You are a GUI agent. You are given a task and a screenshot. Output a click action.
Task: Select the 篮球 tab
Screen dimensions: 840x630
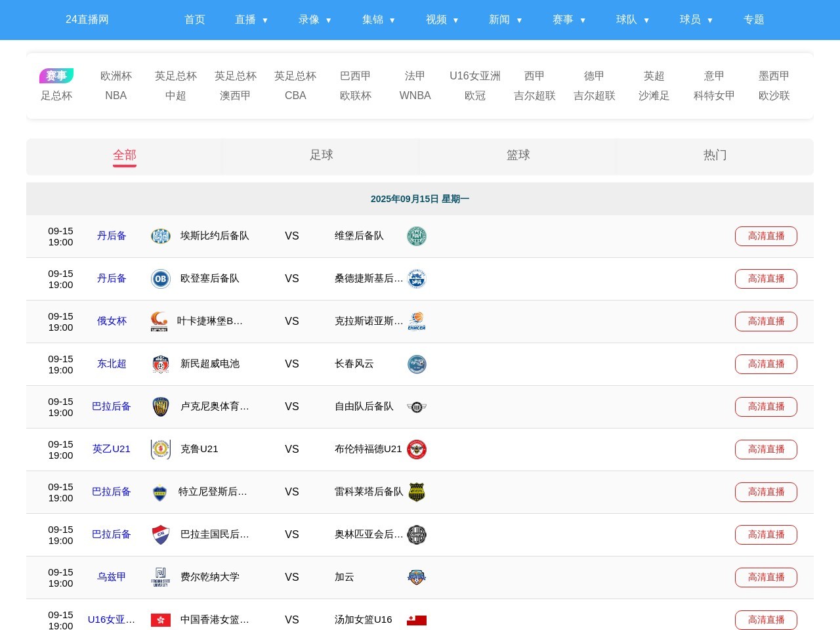[518, 156]
